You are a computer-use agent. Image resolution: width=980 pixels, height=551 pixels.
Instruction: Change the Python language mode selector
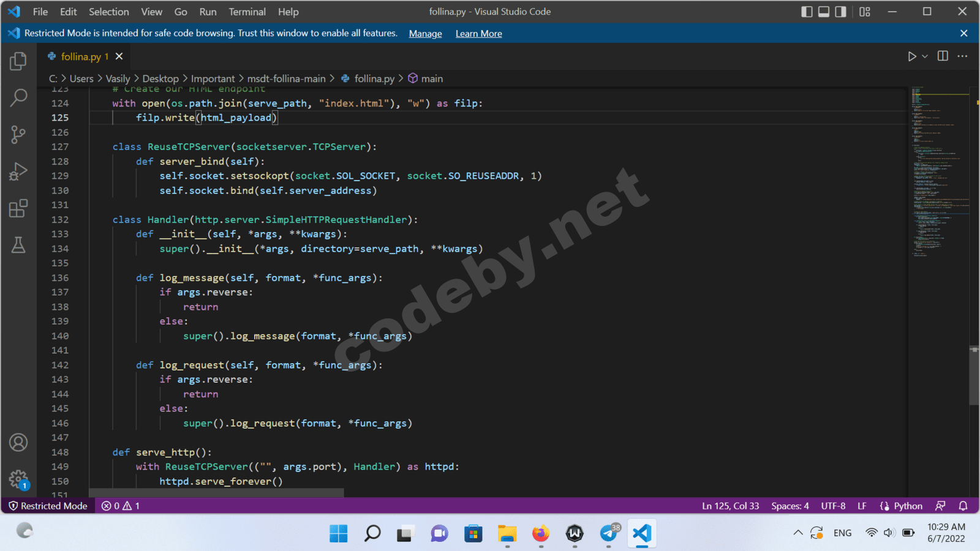click(x=908, y=506)
